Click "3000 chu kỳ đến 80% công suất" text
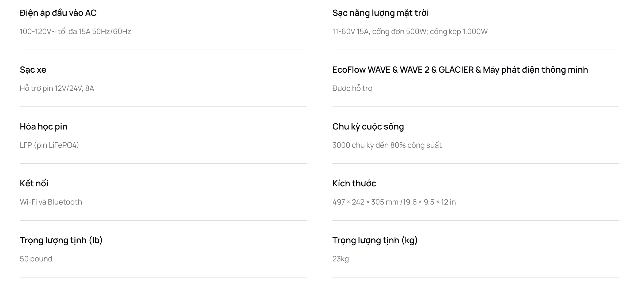Image resolution: width=644 pixels, height=296 pixels. 387,145
